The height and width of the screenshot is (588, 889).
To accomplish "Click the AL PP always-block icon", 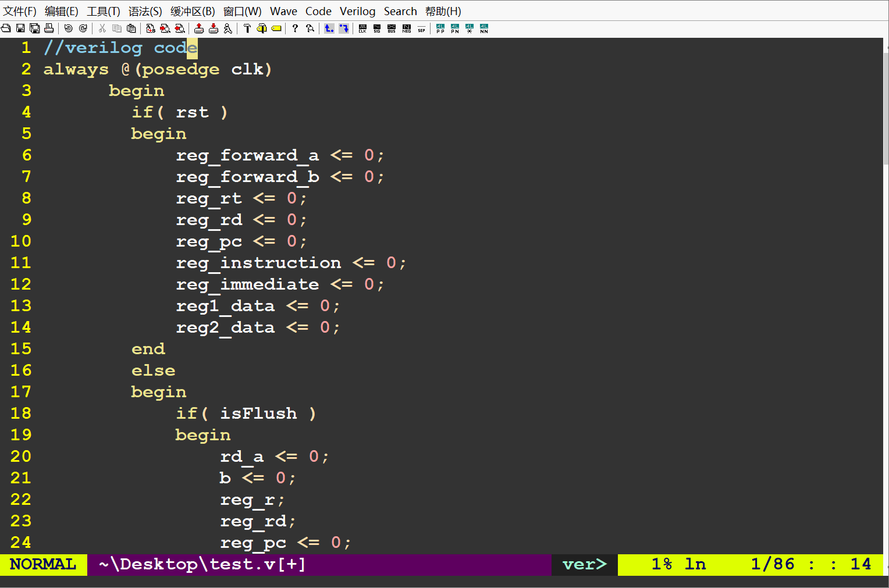I will click(440, 28).
